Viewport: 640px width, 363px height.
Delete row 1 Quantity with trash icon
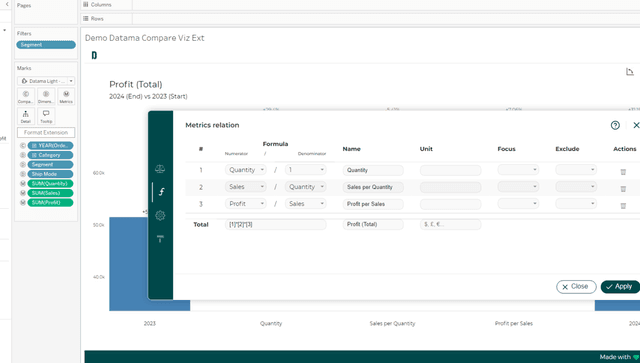tap(623, 171)
